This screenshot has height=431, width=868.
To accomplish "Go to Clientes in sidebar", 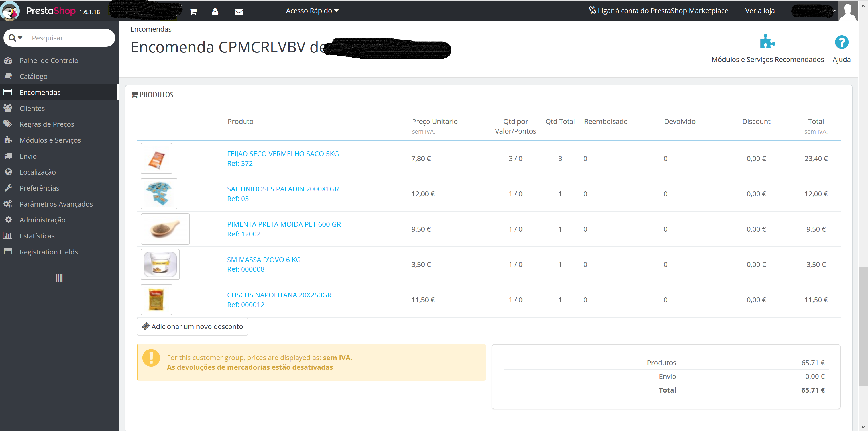I will click(x=32, y=109).
